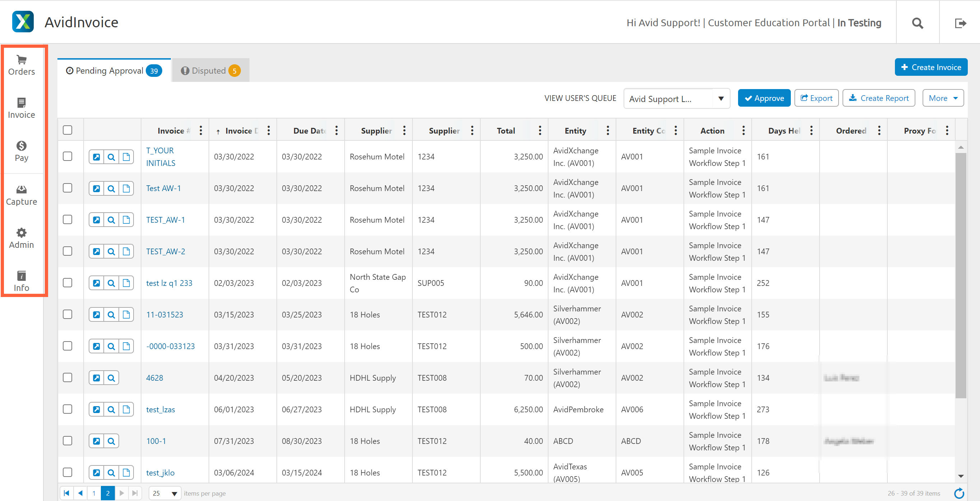980x501 pixels.
Task: Expand the More dropdown button
Action: (x=943, y=98)
